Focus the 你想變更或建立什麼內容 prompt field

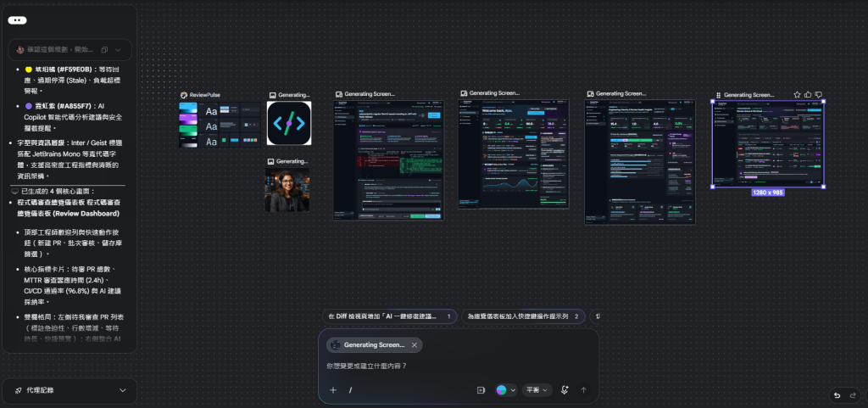point(459,366)
